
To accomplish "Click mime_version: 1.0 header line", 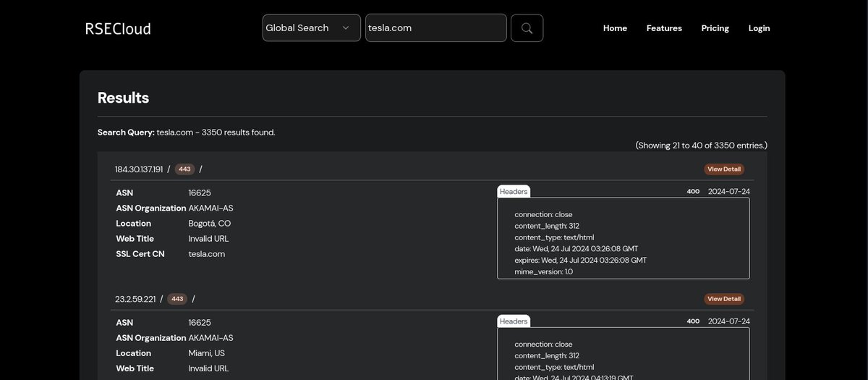I will click(543, 272).
